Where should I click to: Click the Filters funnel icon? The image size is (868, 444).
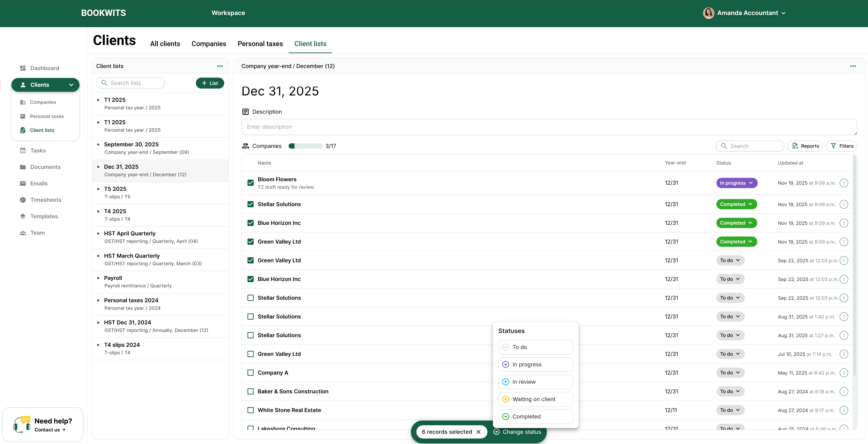pos(833,146)
